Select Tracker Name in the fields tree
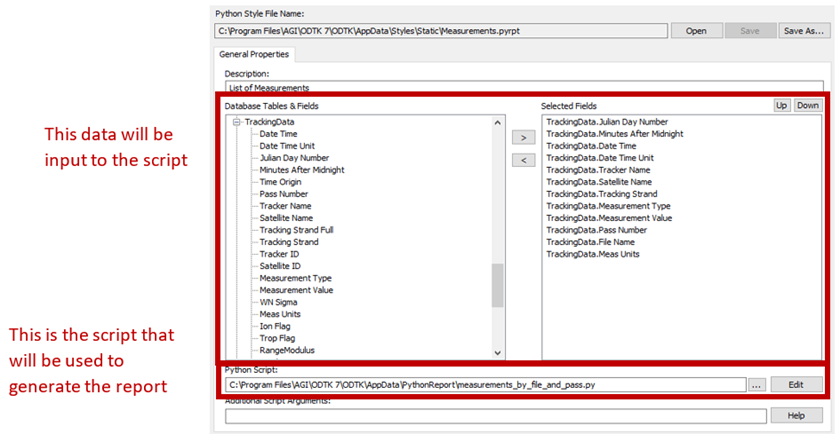Screen dimensions: 840x434 click(x=285, y=206)
